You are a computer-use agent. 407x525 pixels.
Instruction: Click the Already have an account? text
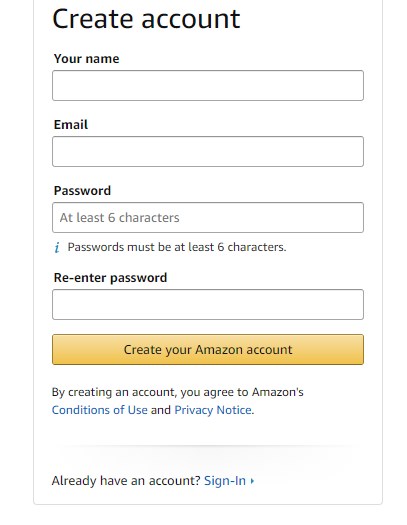[126, 481]
